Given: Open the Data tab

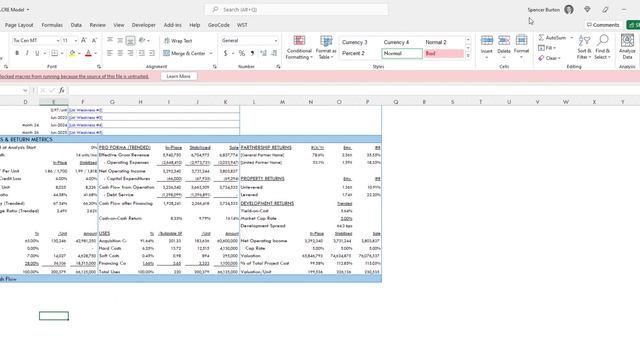Looking at the screenshot, I should [x=76, y=25].
